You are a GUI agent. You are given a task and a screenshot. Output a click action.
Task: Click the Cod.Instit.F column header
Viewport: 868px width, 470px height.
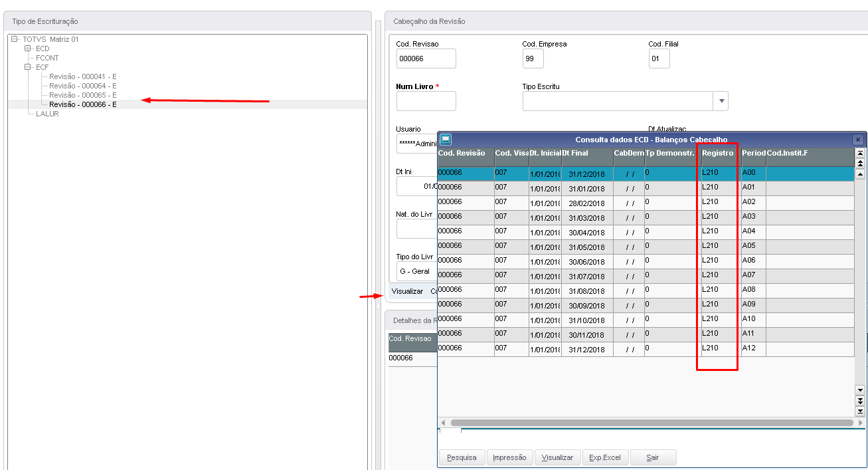810,157
